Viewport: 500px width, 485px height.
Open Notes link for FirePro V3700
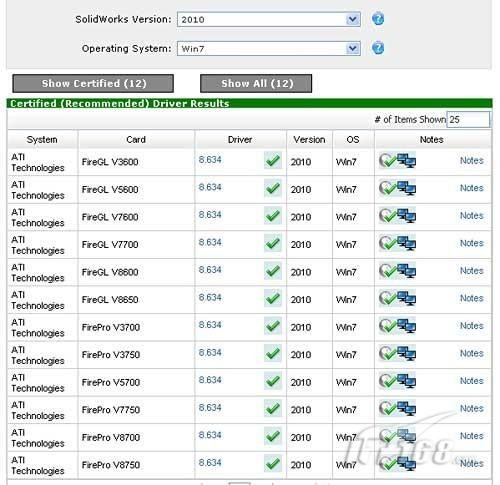472,326
